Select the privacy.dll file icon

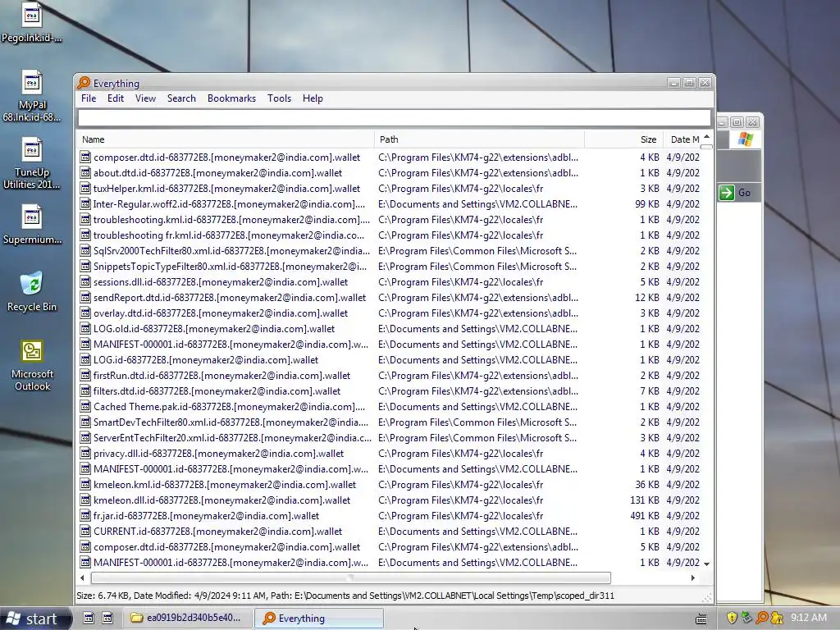(85, 453)
